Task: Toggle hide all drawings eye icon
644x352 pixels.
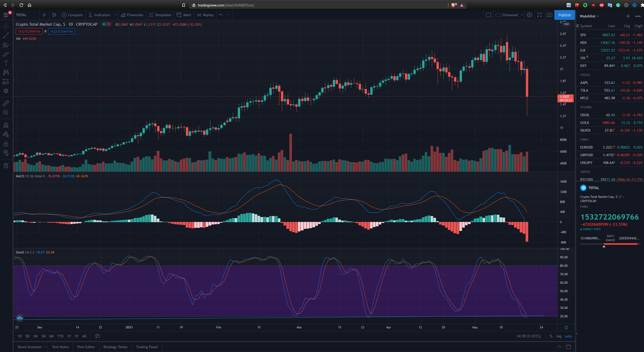Action: click(6, 153)
